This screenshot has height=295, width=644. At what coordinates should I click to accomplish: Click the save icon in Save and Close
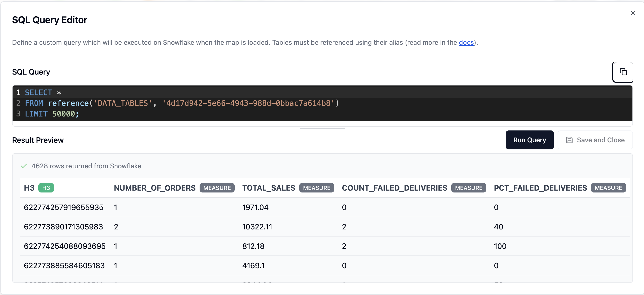569,140
